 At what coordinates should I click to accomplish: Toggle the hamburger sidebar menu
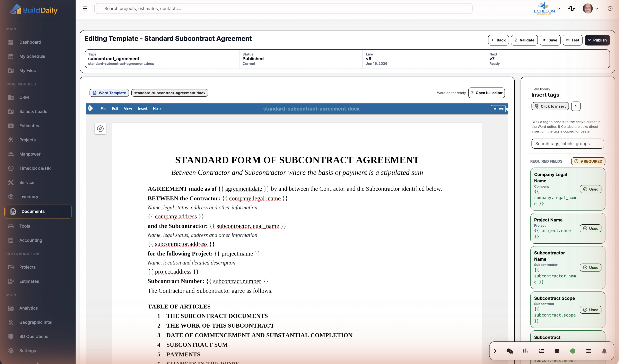pyautogui.click(x=85, y=9)
